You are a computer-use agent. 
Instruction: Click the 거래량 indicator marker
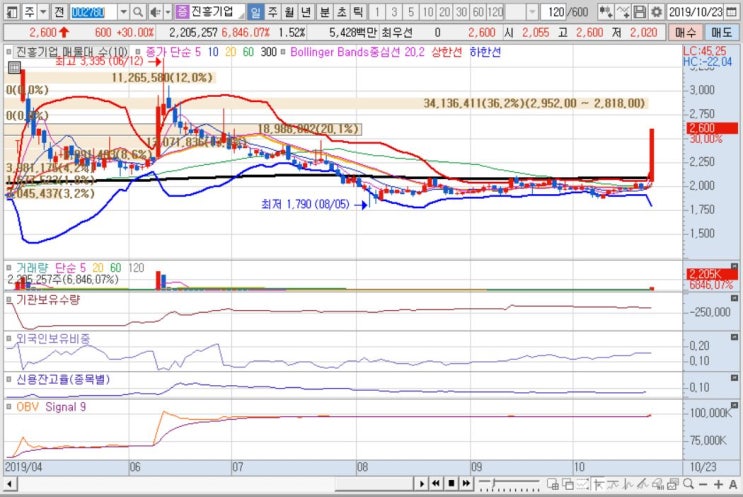9,268
